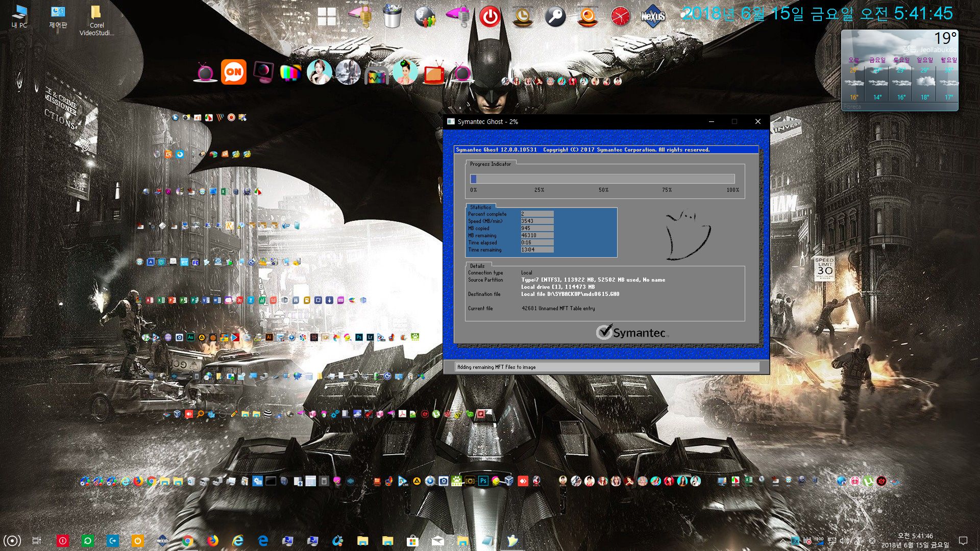Image resolution: width=980 pixels, height=551 pixels.
Task: Open the Mail app in the taskbar
Action: (437, 541)
